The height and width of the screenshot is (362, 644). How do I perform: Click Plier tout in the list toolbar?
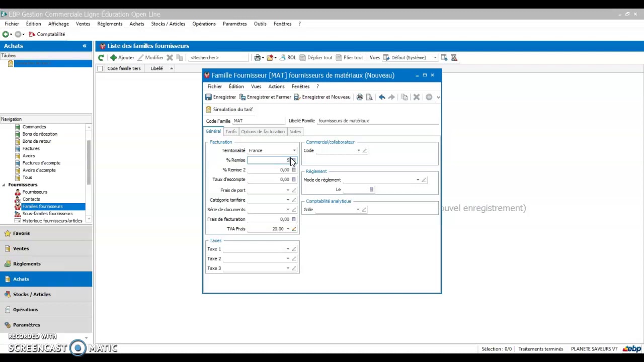350,57
